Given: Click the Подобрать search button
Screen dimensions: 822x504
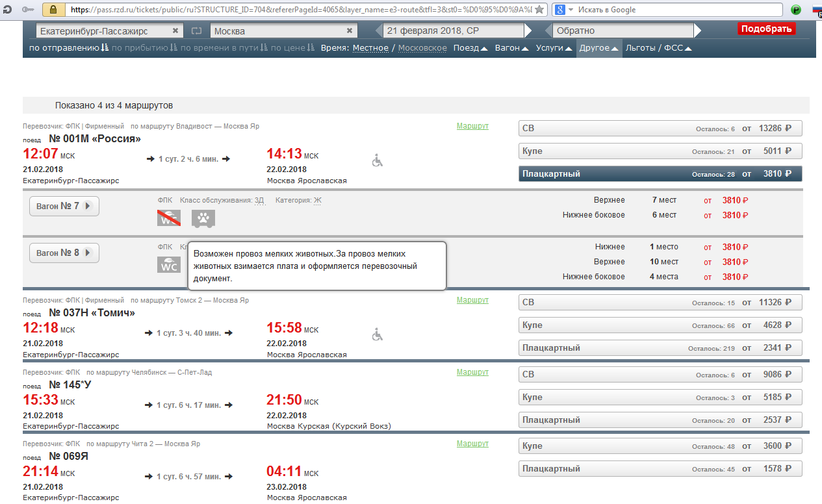Looking at the screenshot, I should click(767, 29).
